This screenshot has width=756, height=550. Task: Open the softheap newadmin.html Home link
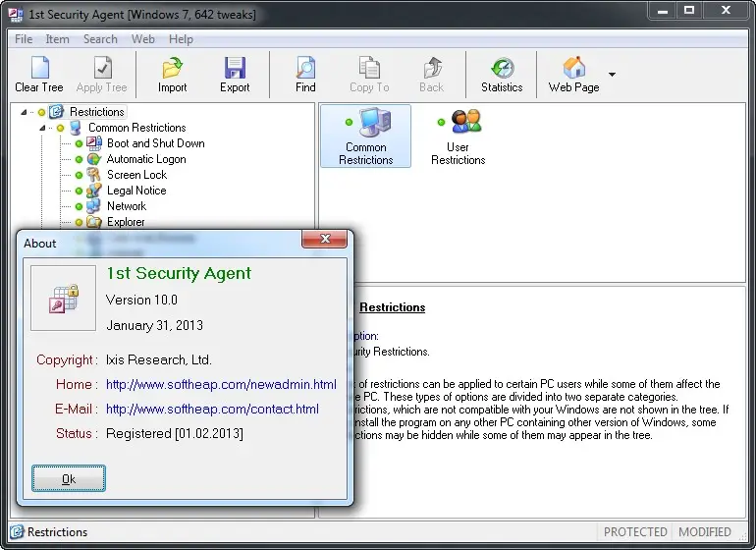coord(221,385)
